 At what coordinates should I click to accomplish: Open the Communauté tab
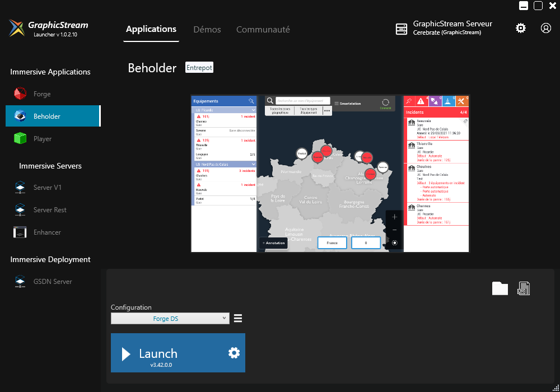point(263,30)
